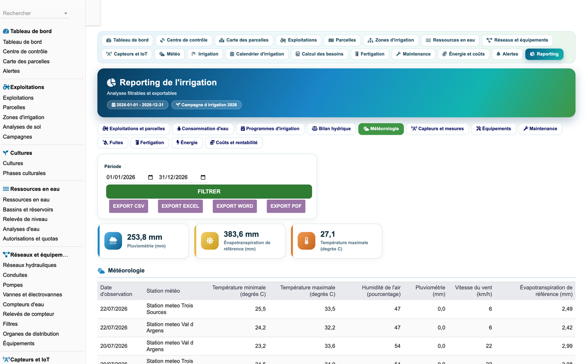Click the calendar icon of start date field
This screenshot has height=364, width=588.
pos(150,177)
